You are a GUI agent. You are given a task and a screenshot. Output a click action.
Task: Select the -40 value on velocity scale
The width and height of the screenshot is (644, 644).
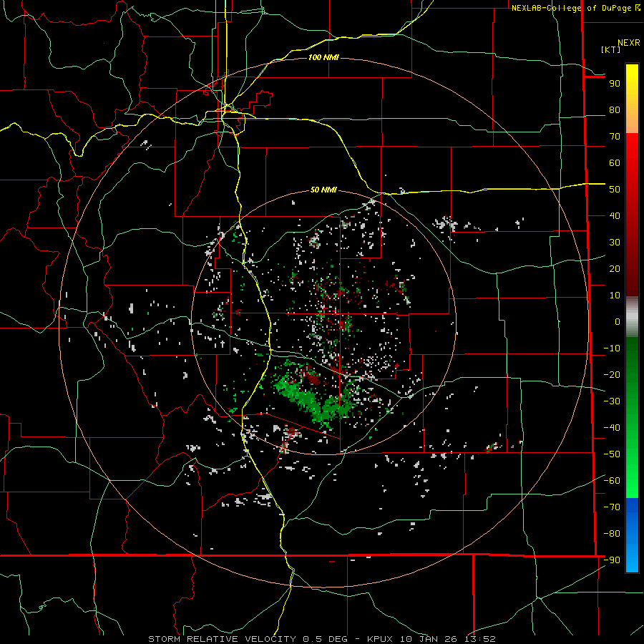pos(612,428)
